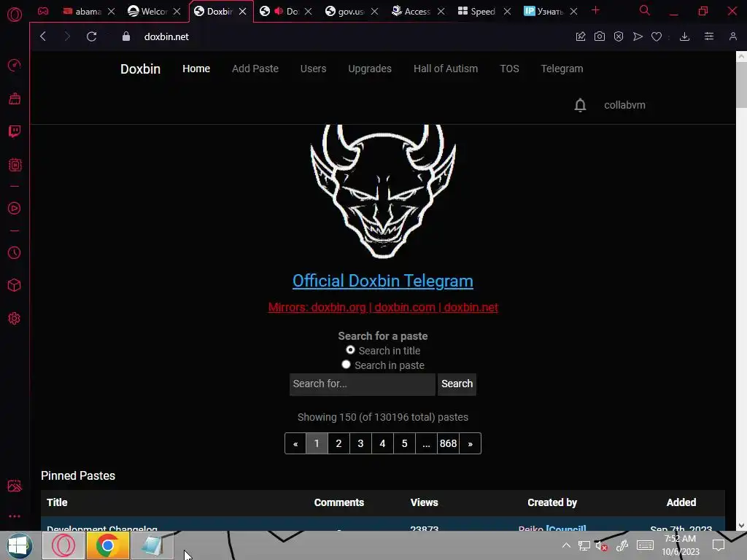
Task: Open the Player icon in sidebar
Action: [x=15, y=208]
